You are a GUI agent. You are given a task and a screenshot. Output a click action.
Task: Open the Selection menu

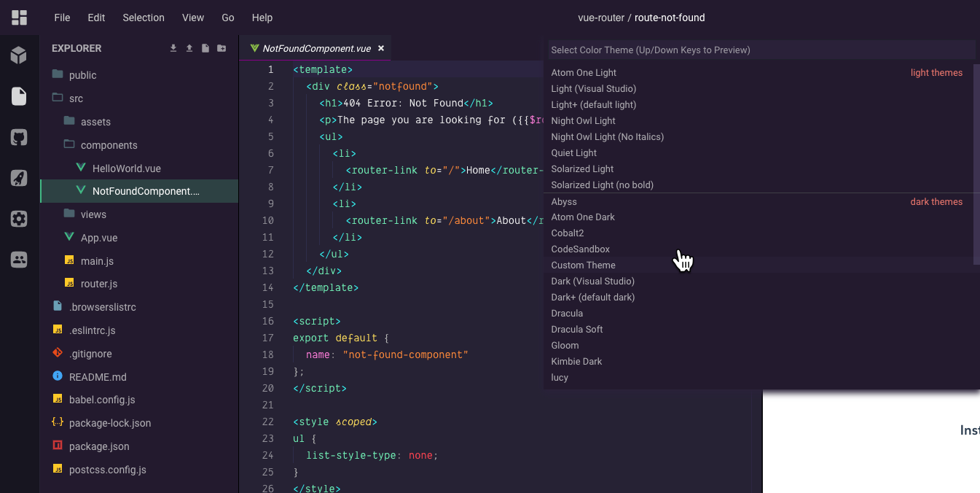(x=144, y=18)
